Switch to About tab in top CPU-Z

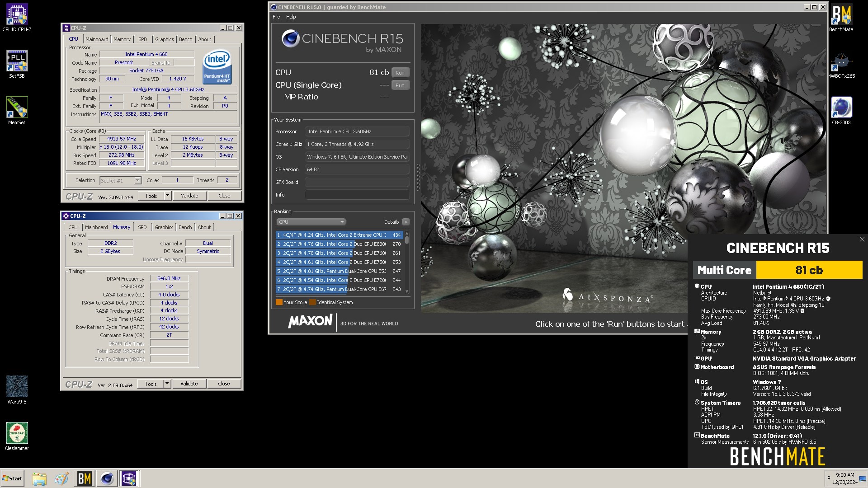(205, 39)
